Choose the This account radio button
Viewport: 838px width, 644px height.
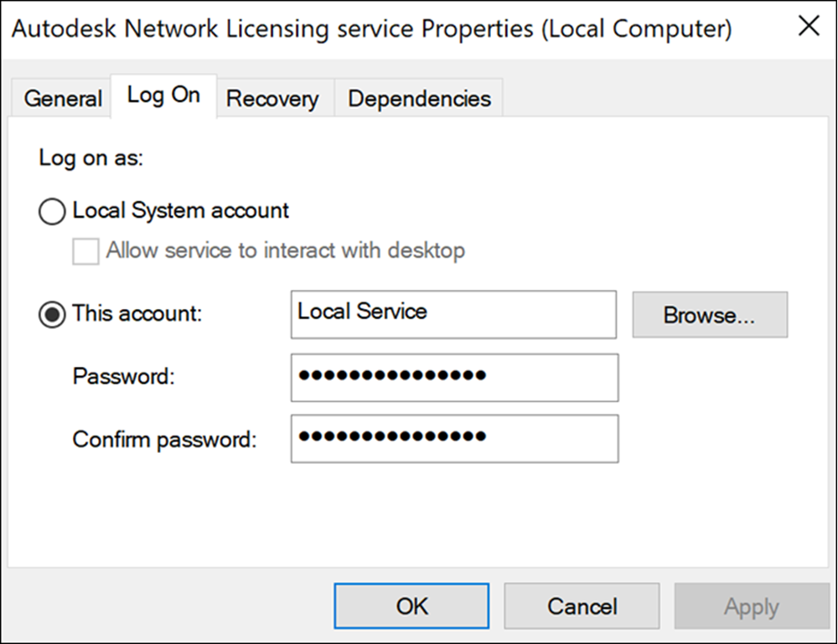(52, 315)
